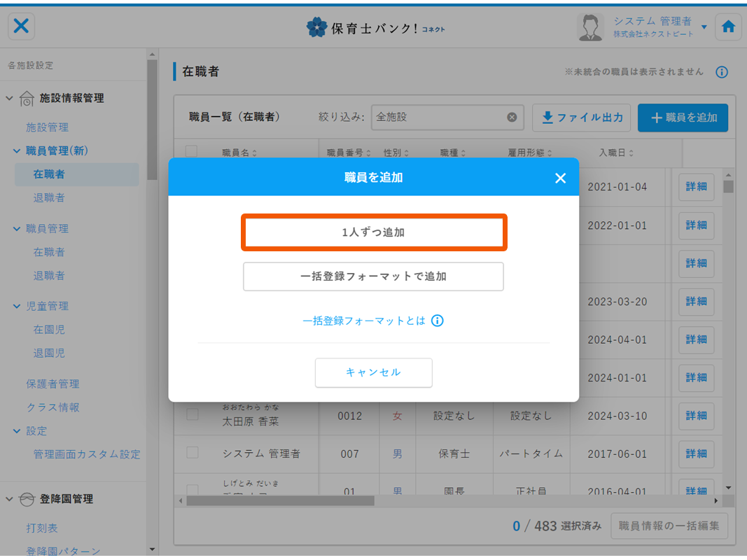Check the box for 太田原 香菜 row
This screenshot has width=747, height=560.
[x=192, y=415]
